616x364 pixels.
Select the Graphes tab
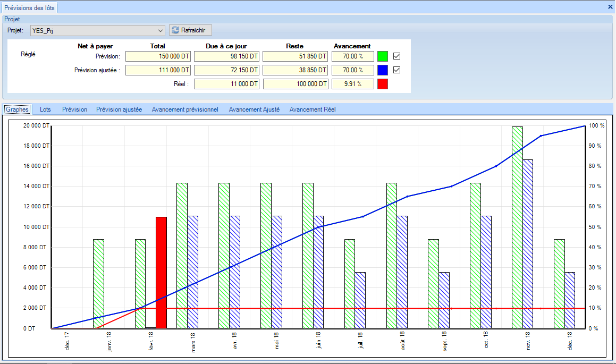coord(17,109)
